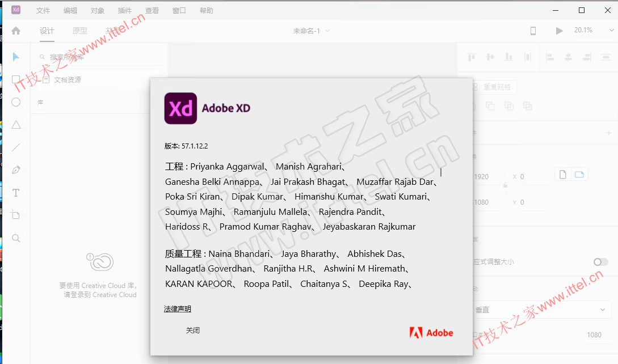Expand document title 未命名-1 chevron

(x=327, y=31)
